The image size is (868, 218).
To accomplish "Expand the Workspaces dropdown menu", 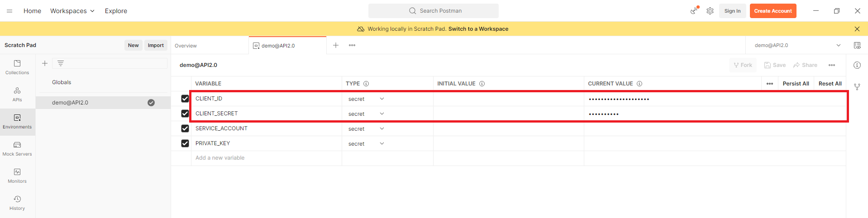I will (x=72, y=11).
